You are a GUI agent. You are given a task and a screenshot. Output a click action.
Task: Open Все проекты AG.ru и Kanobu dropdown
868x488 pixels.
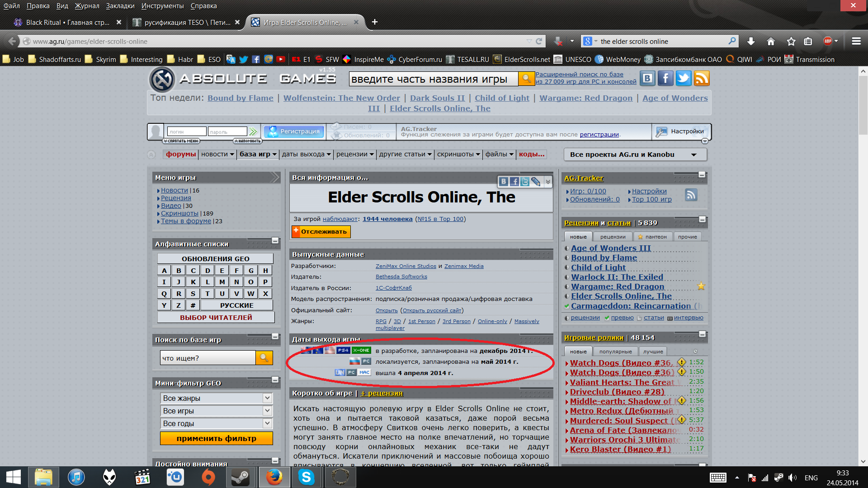(635, 155)
